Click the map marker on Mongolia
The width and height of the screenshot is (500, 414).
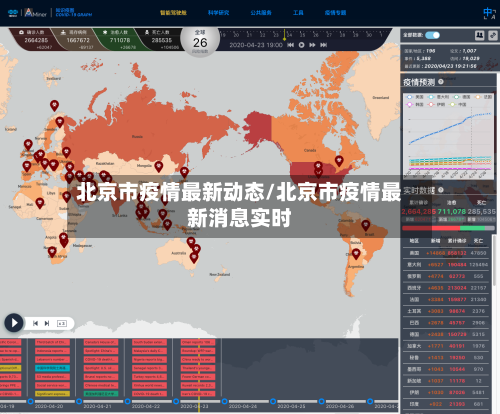(159, 166)
